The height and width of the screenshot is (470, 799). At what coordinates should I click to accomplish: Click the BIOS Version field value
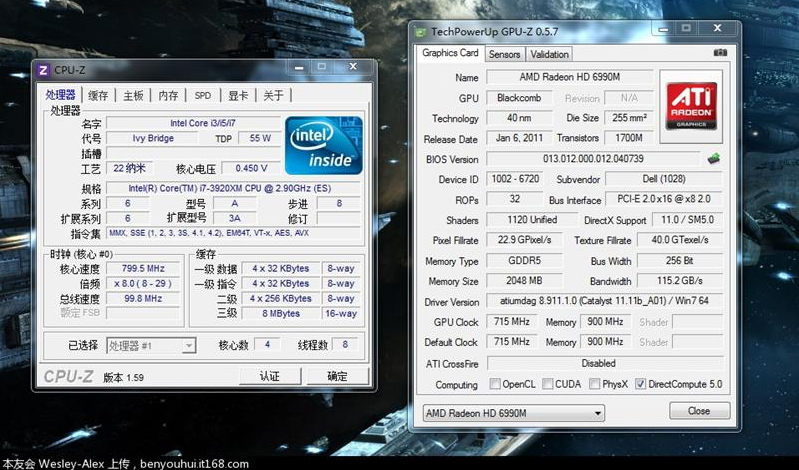click(594, 159)
